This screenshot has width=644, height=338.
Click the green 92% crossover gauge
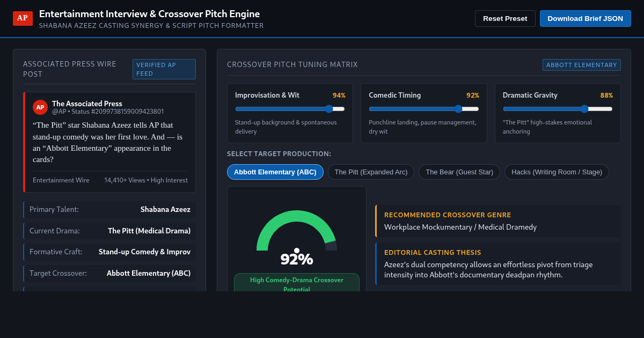[297, 231]
